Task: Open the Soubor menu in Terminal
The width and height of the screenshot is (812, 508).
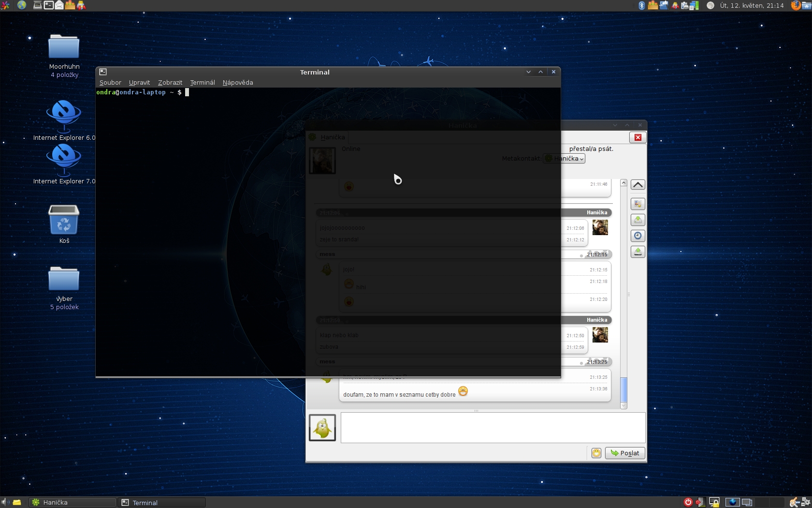Action: pyautogui.click(x=110, y=82)
